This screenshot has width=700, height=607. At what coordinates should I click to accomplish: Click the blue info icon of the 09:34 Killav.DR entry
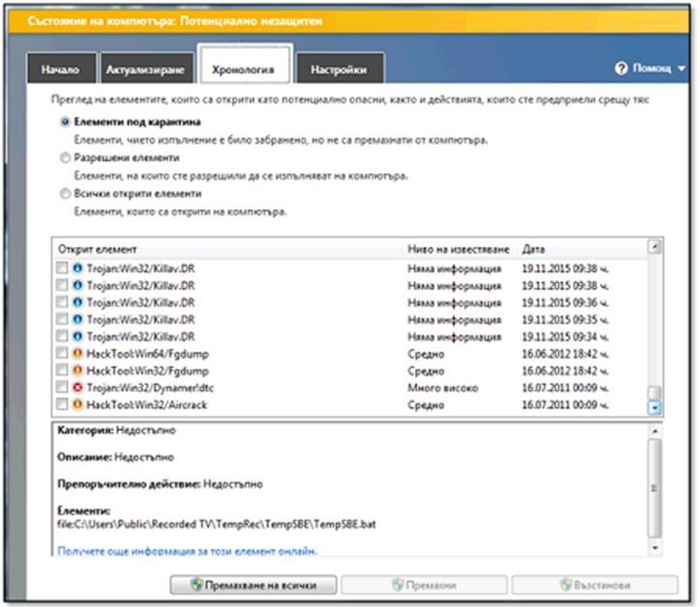pyautogui.click(x=76, y=336)
